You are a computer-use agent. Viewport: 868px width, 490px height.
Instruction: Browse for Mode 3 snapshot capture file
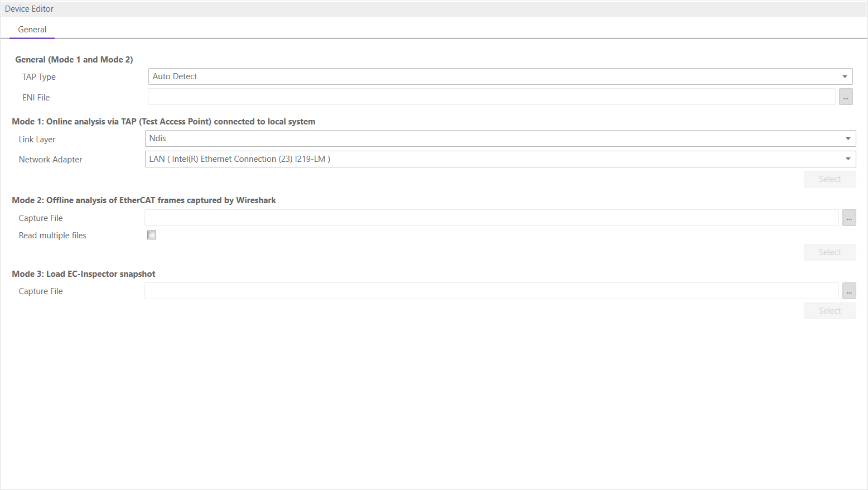pos(849,291)
